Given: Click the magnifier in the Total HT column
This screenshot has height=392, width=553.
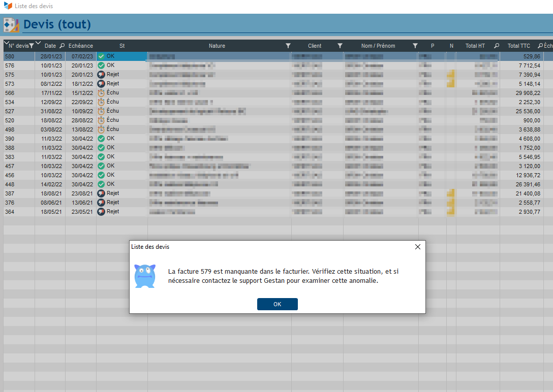Looking at the screenshot, I should point(497,46).
